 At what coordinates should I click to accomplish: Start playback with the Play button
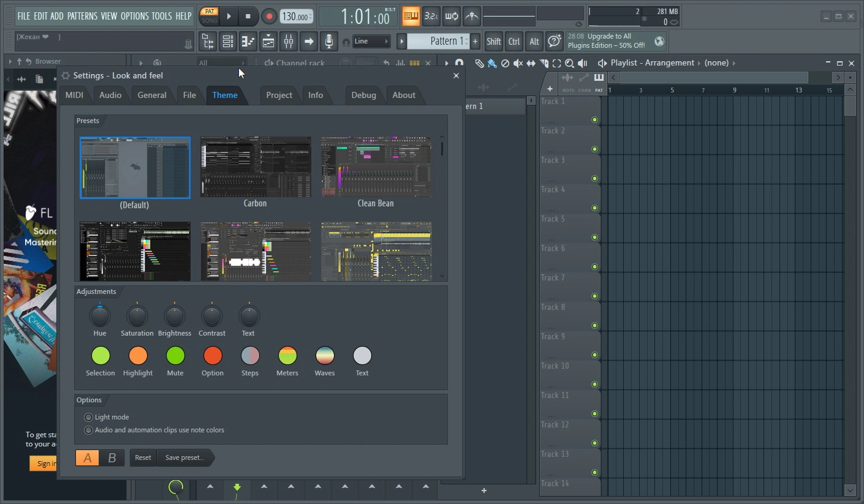coord(229,17)
